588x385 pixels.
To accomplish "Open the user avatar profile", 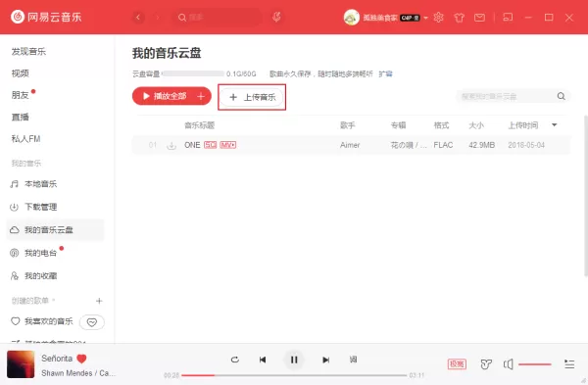I will click(352, 18).
